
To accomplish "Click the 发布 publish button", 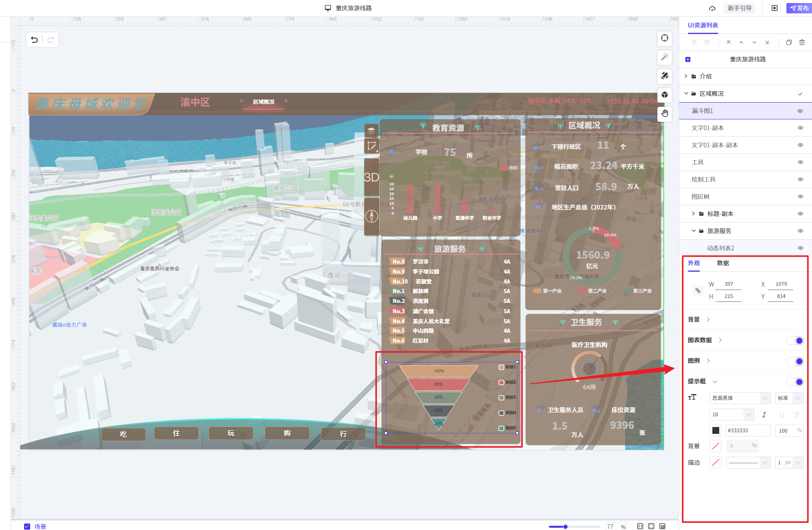I will (799, 8).
